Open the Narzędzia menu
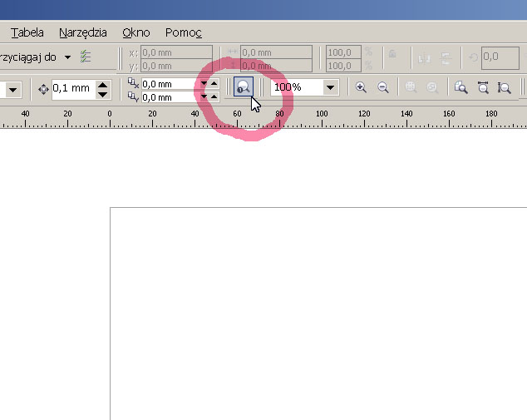527x420 pixels. click(x=82, y=32)
